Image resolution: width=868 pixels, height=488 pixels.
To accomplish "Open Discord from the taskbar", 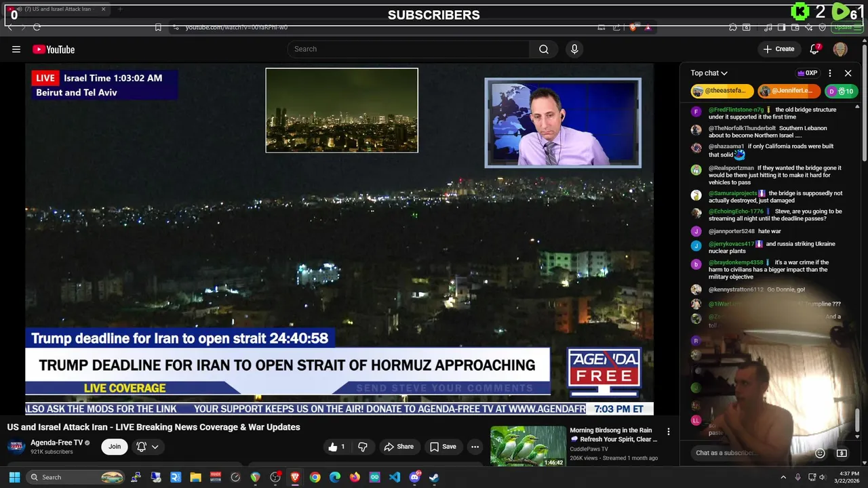I will [414, 477].
